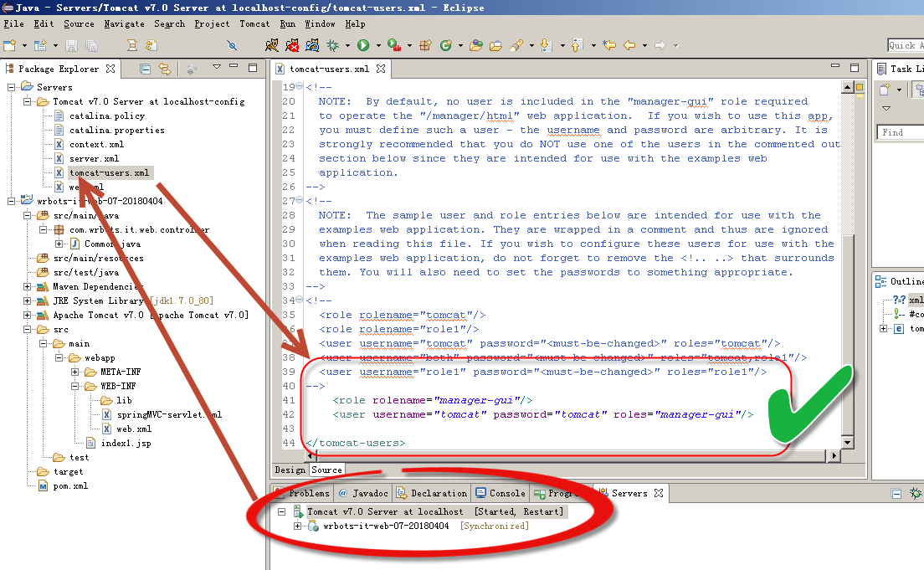The image size is (924, 570).
Task: Switch to the Problems tab
Action: click(x=303, y=493)
